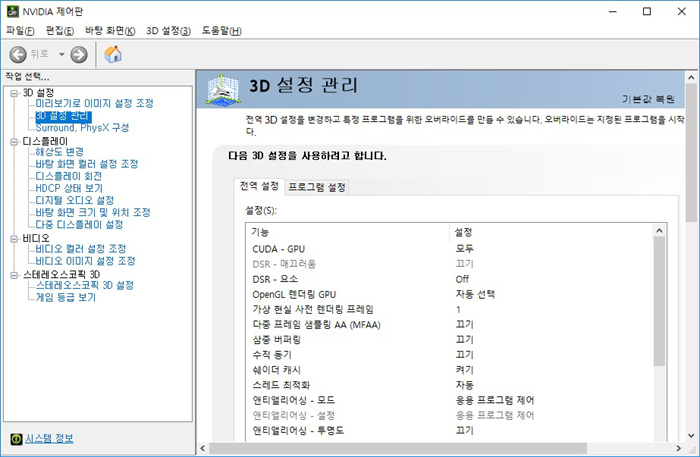Open 비디오 이미지 설정 조정
The width and height of the screenshot is (700, 457).
(85, 261)
